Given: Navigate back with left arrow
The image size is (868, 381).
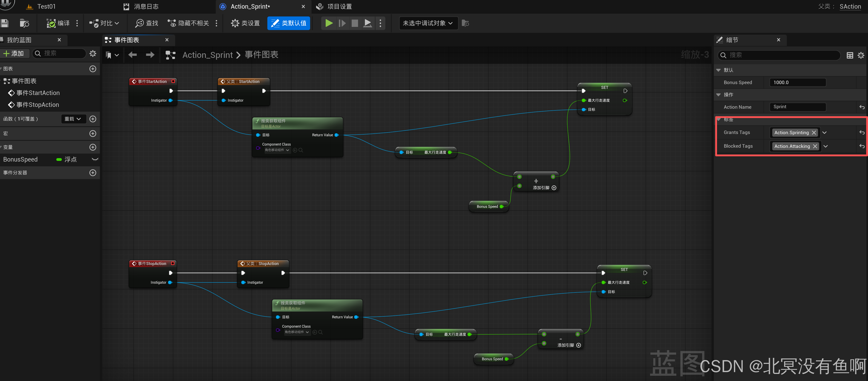Looking at the screenshot, I should click(133, 55).
